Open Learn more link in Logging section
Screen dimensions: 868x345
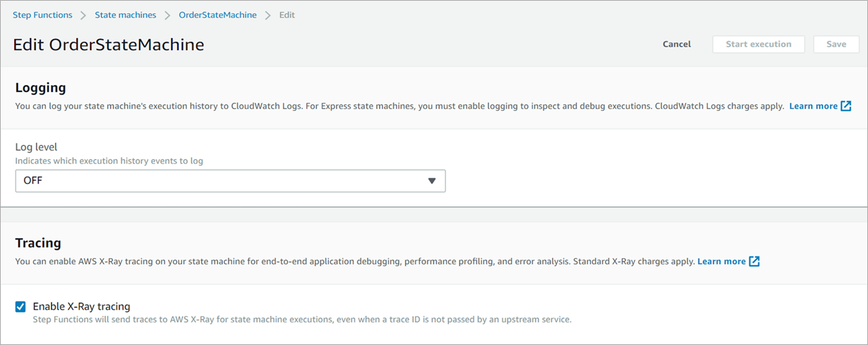point(813,106)
